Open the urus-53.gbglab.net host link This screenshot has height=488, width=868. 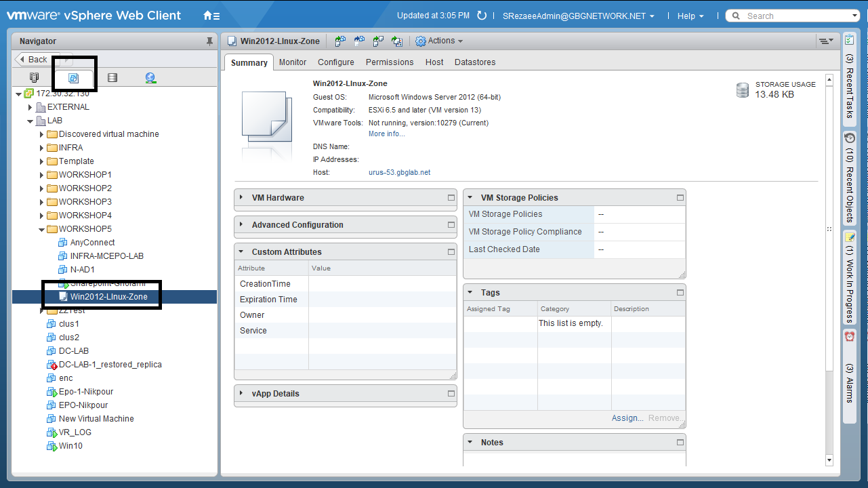(399, 173)
